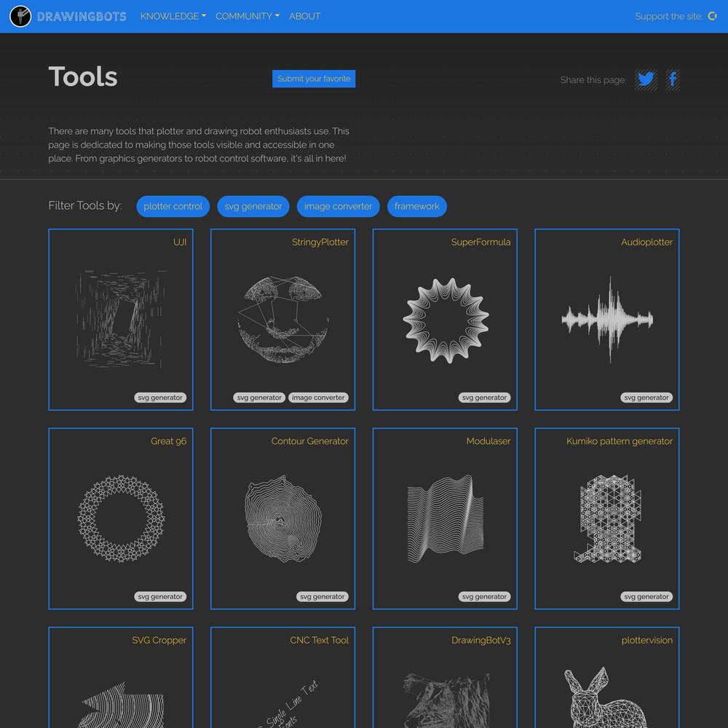Click the Audioplotter waveform image
This screenshot has height=728, width=728.
(607, 320)
